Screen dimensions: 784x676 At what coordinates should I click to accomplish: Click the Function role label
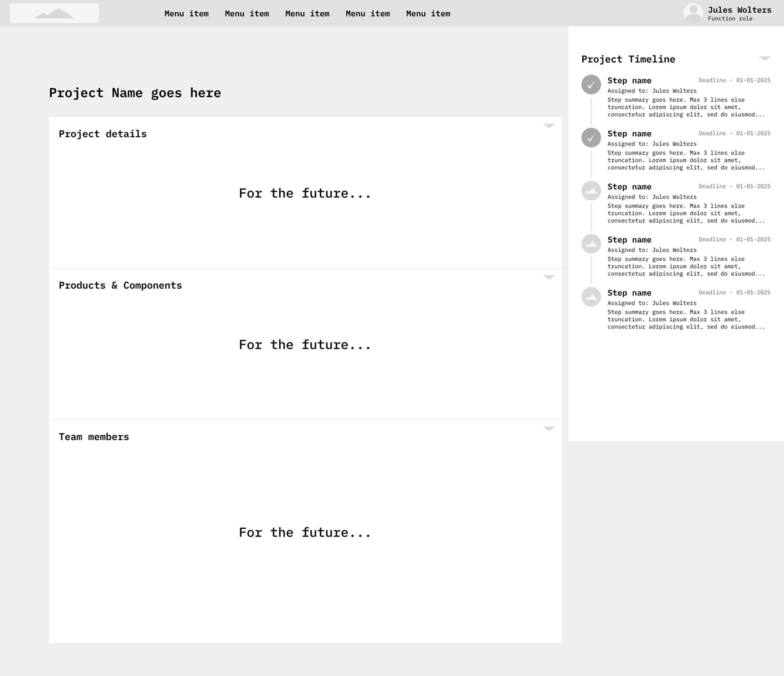coord(730,19)
